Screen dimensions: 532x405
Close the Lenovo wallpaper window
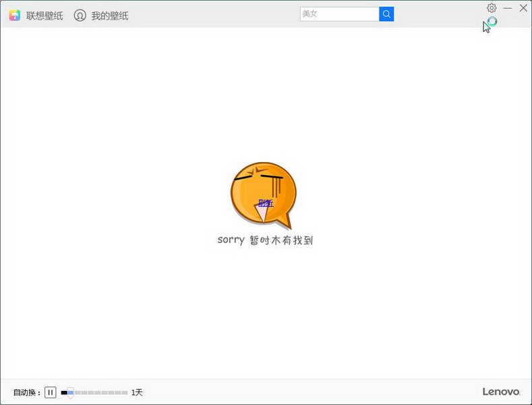tap(523, 8)
